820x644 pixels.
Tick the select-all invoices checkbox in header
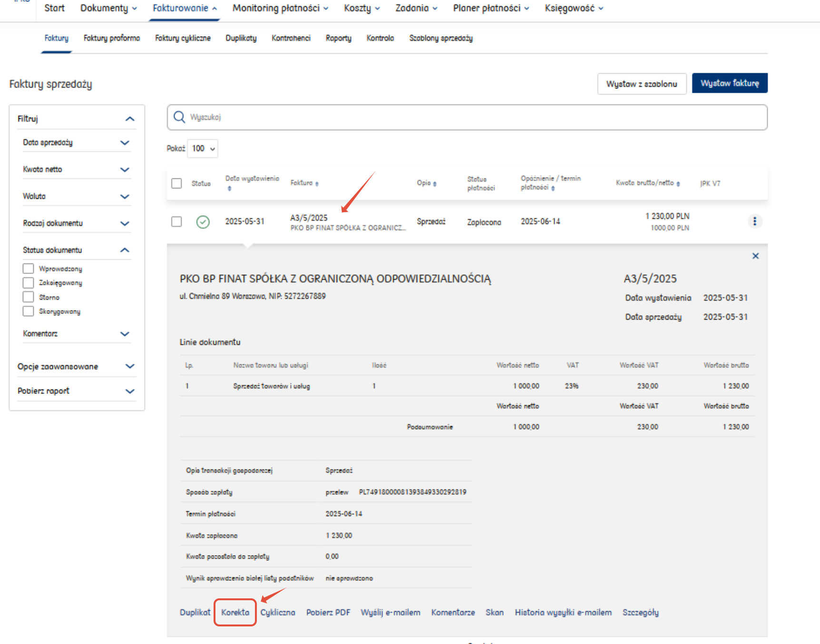coord(176,183)
